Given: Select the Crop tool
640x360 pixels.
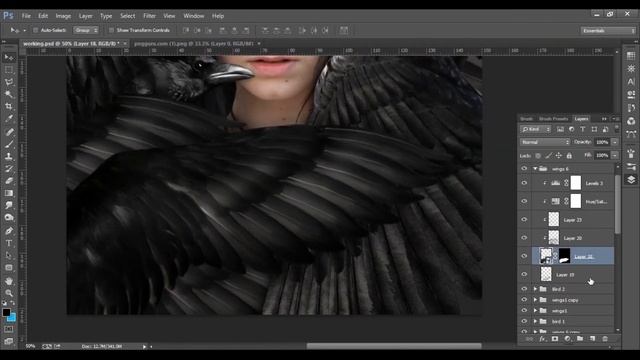Looking at the screenshot, I should (x=9, y=107).
